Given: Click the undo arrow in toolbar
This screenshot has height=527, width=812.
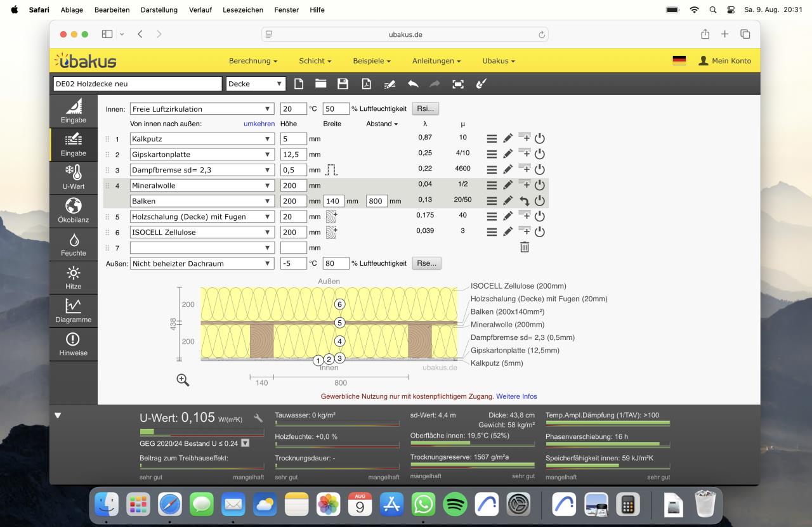Looking at the screenshot, I should tap(413, 84).
